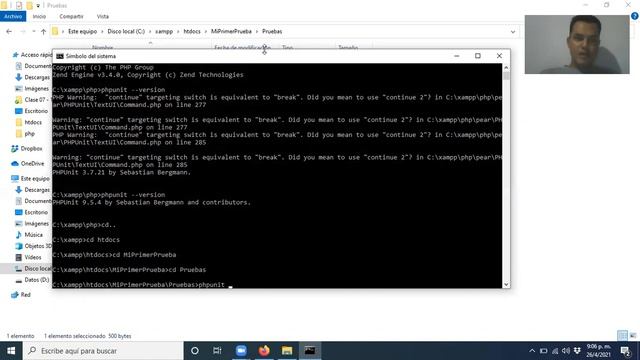Select Disco local drive in sidebar
The width and height of the screenshot is (640, 360).
pos(33,269)
